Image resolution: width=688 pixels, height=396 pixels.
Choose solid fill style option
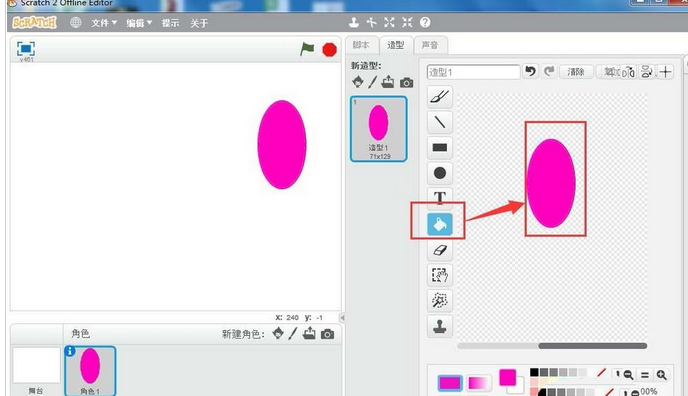[450, 383]
